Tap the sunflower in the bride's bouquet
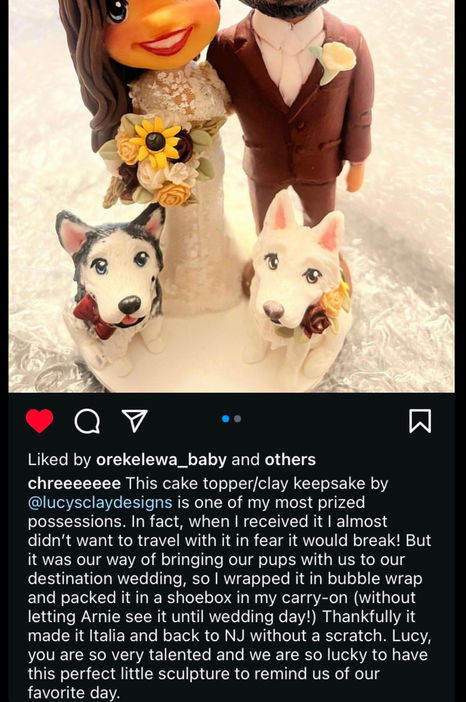466x702 pixels. tap(155, 141)
